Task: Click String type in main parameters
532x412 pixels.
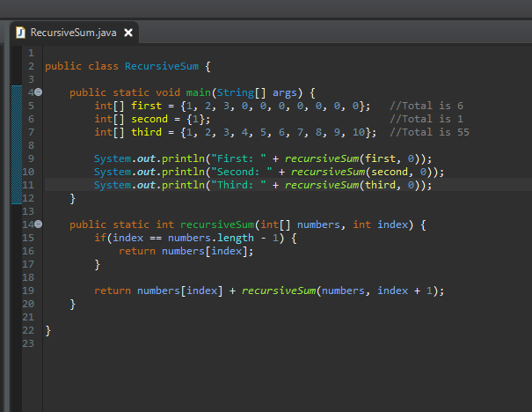Action: pos(236,92)
